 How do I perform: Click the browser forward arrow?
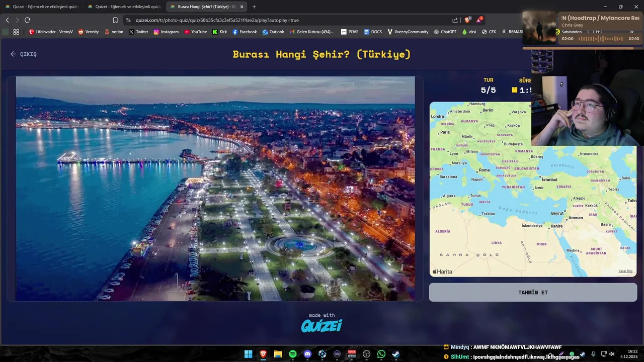[x=17, y=20]
